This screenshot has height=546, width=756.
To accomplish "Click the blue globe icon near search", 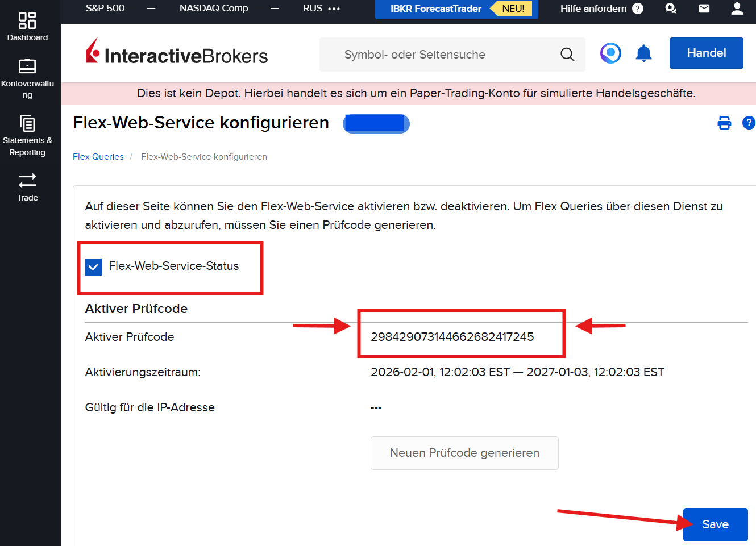I will (x=610, y=53).
